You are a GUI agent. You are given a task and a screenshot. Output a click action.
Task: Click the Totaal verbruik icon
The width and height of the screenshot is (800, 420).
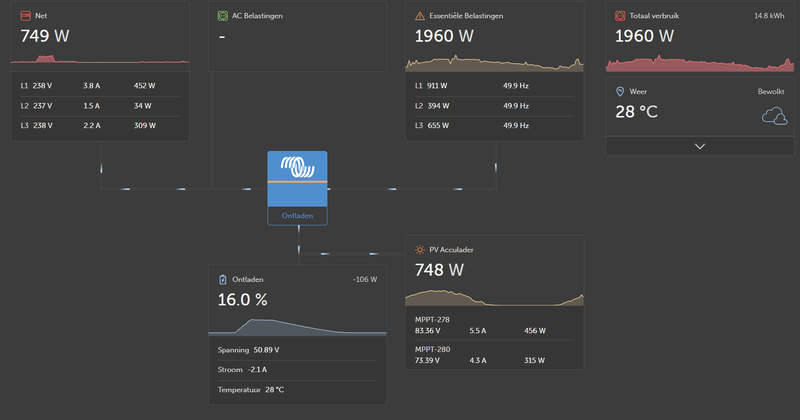(x=620, y=16)
